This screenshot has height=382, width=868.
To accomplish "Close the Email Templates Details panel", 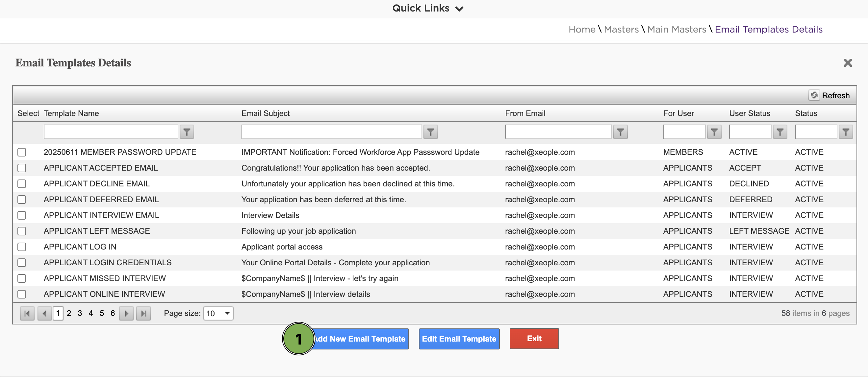I will 848,62.
